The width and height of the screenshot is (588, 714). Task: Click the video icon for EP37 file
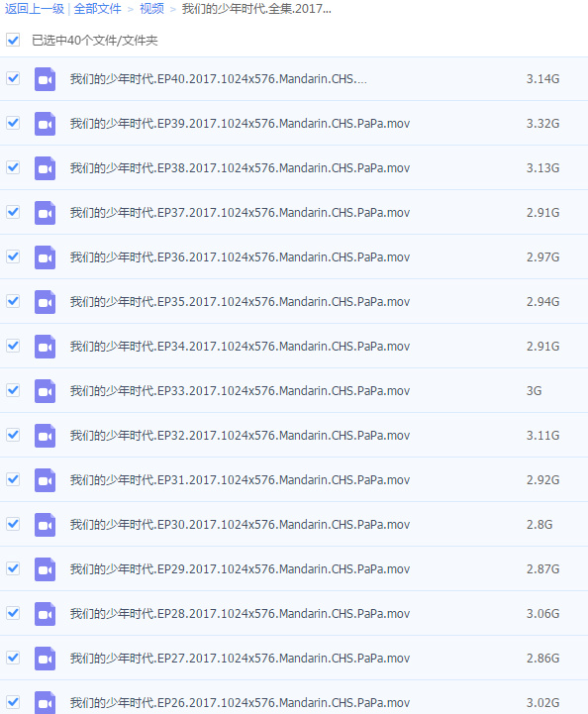[46, 213]
